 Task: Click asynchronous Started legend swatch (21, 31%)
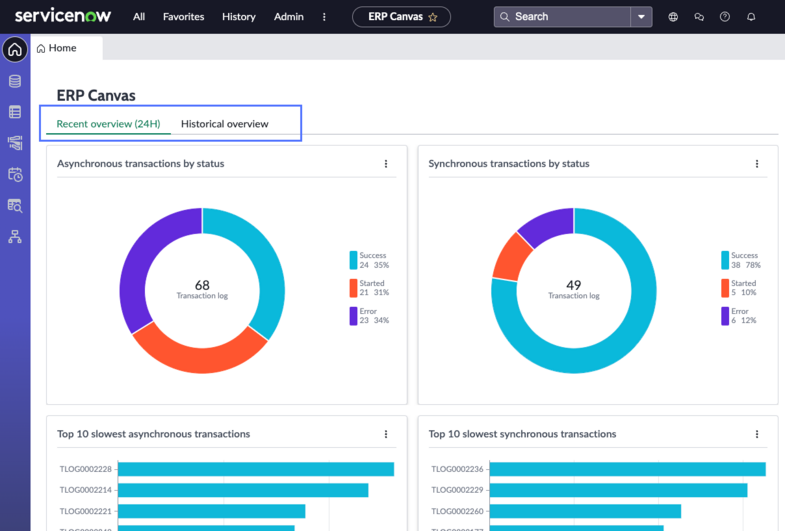coord(353,288)
